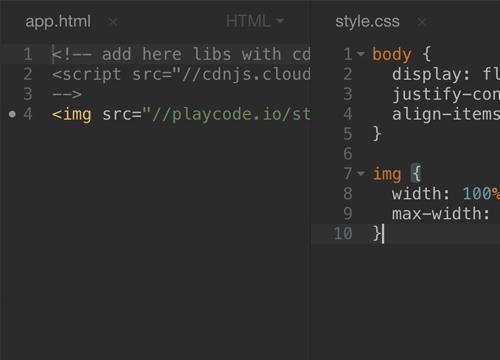Viewport: 500px width, 360px height.
Task: Click the align-items property line
Action: coord(446,114)
